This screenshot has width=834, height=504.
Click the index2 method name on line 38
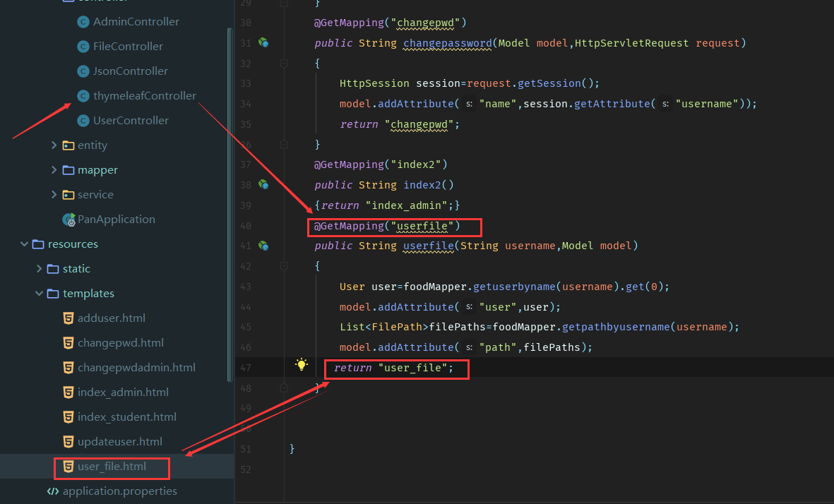click(422, 185)
